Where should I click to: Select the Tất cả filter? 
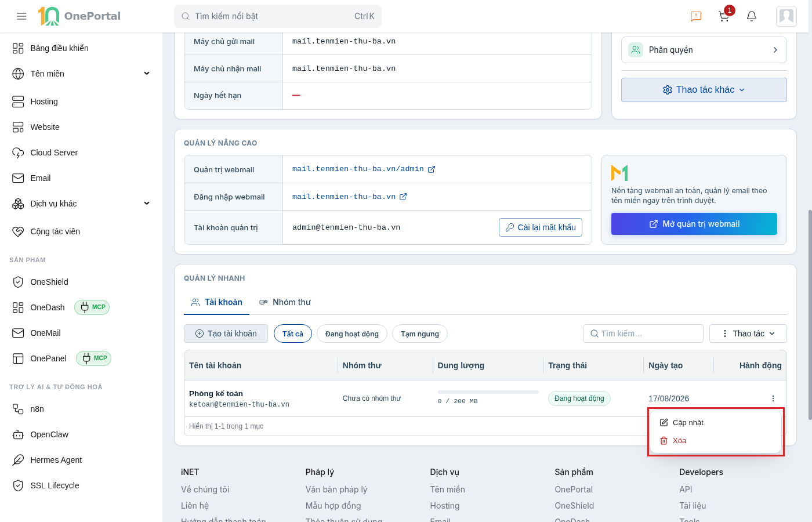[293, 333]
